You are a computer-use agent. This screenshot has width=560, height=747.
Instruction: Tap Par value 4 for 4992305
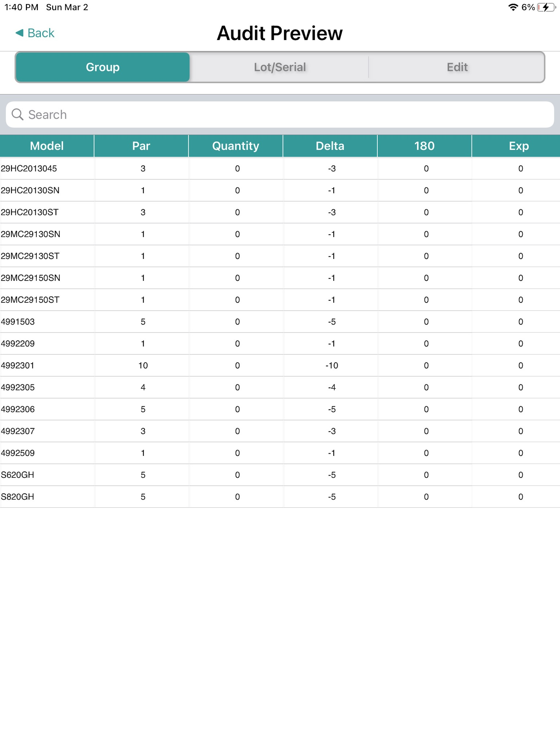tap(143, 387)
